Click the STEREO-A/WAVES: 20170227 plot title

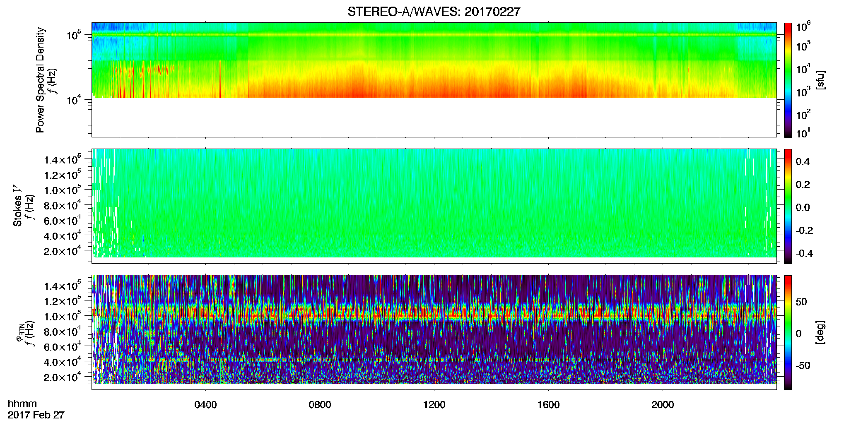[x=434, y=12]
